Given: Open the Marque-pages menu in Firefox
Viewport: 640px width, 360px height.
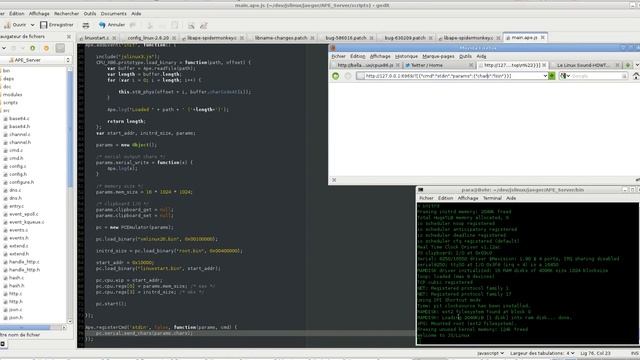Looking at the screenshot, I should [438, 56].
